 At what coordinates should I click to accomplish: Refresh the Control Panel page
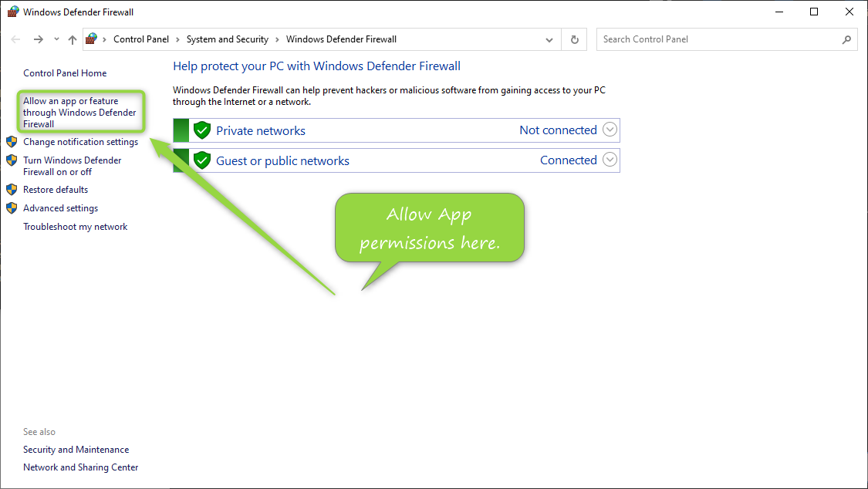[x=575, y=40]
